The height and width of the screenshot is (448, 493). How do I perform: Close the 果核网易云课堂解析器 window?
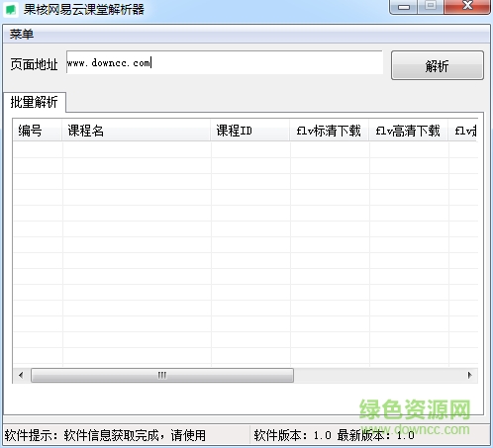[x=467, y=7]
